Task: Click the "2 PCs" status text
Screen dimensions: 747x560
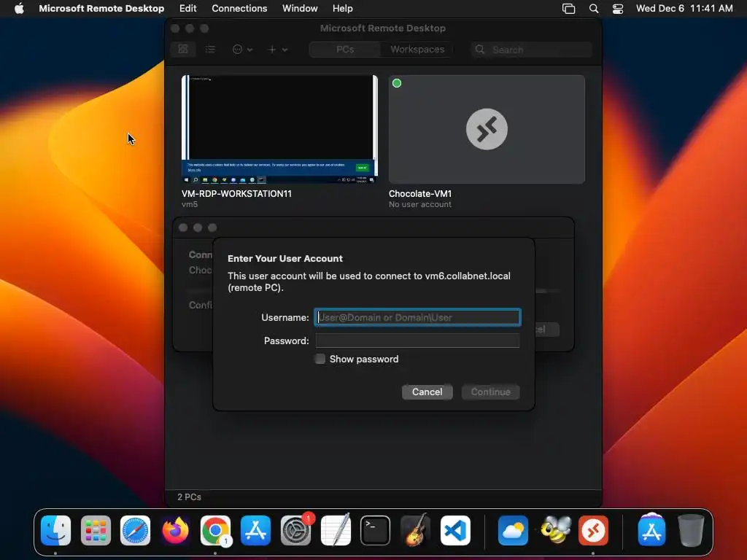Action: point(189,497)
